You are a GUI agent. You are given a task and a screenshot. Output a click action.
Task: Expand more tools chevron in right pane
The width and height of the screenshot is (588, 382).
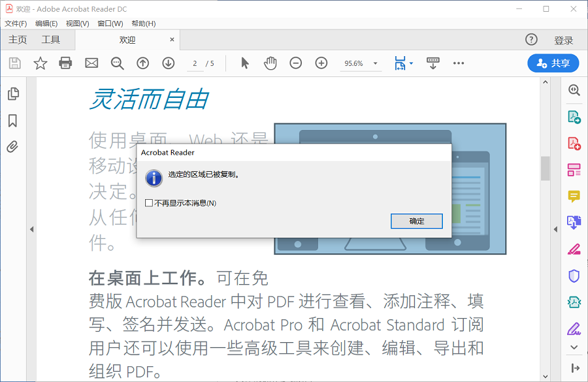(574, 347)
